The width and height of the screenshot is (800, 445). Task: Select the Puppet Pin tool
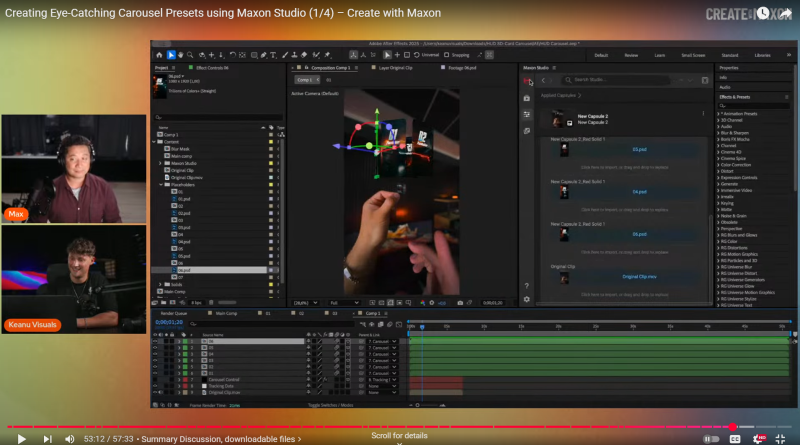coord(328,55)
